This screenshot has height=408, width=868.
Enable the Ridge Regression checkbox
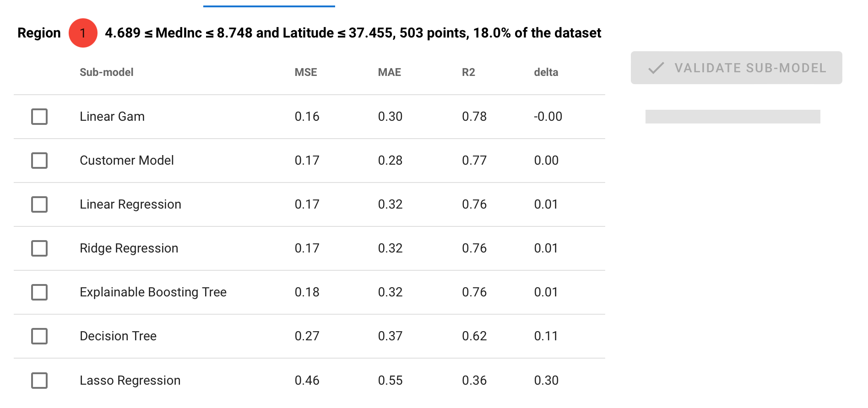(39, 248)
